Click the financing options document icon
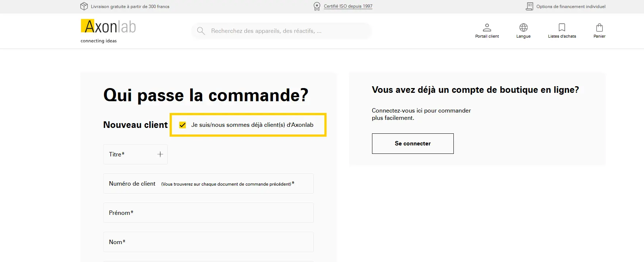This screenshot has width=644, height=262. tap(529, 6)
